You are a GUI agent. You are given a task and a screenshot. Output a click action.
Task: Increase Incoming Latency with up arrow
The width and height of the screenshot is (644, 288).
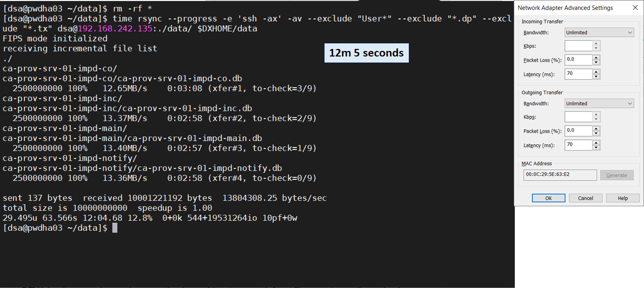pyautogui.click(x=596, y=72)
